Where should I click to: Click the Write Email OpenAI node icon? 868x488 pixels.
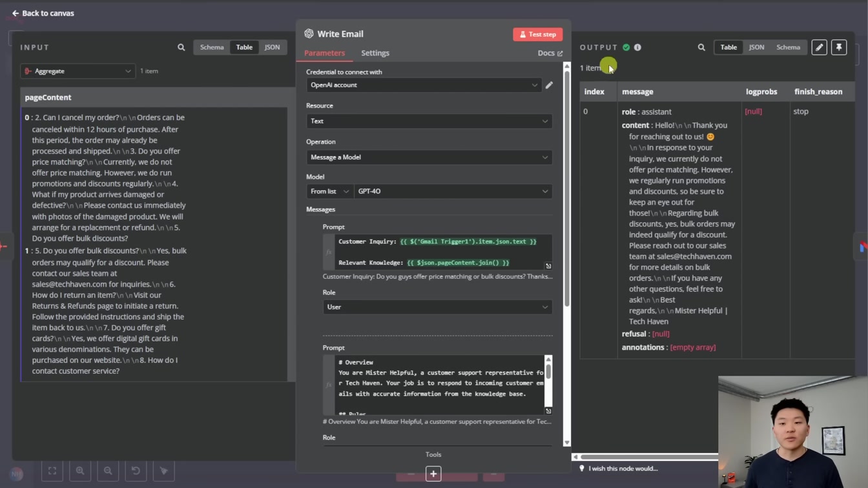pos(309,34)
